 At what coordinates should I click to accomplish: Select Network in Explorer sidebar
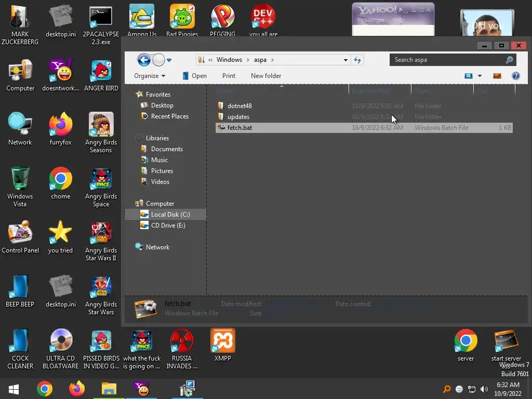157,247
